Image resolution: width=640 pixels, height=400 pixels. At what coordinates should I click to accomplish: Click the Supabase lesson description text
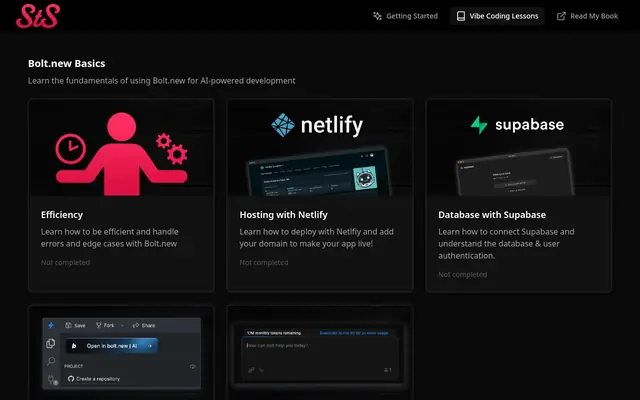[x=506, y=244]
